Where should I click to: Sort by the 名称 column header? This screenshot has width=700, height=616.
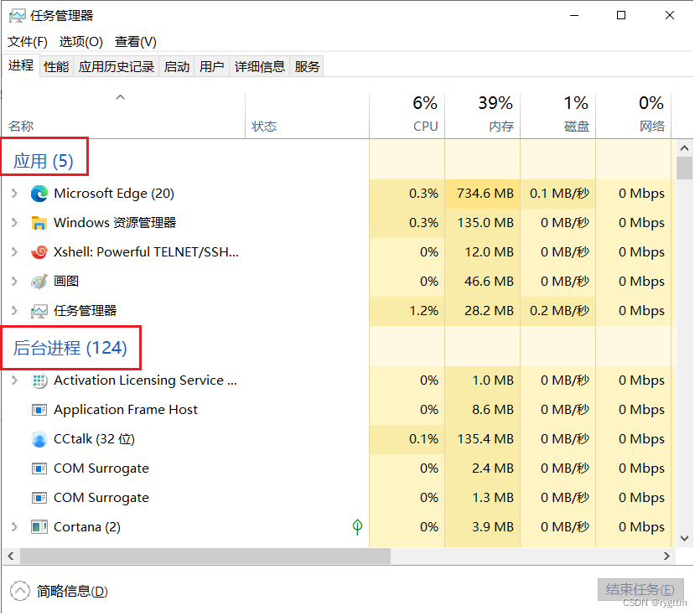coord(123,116)
